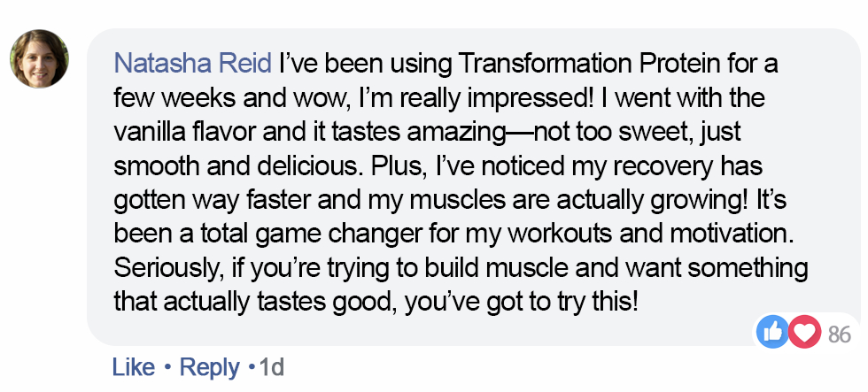This screenshot has height=392, width=868.
Task: Reply to Natasha Reid's comment
Action: click(211, 366)
